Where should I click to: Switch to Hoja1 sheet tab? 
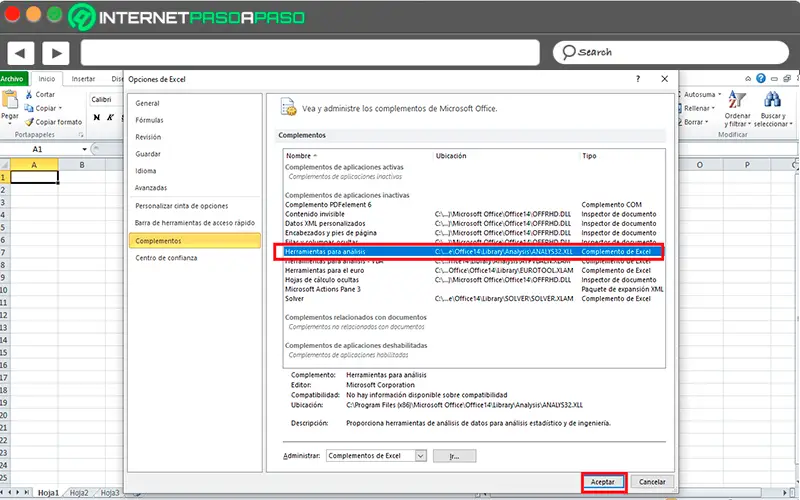[x=48, y=493]
